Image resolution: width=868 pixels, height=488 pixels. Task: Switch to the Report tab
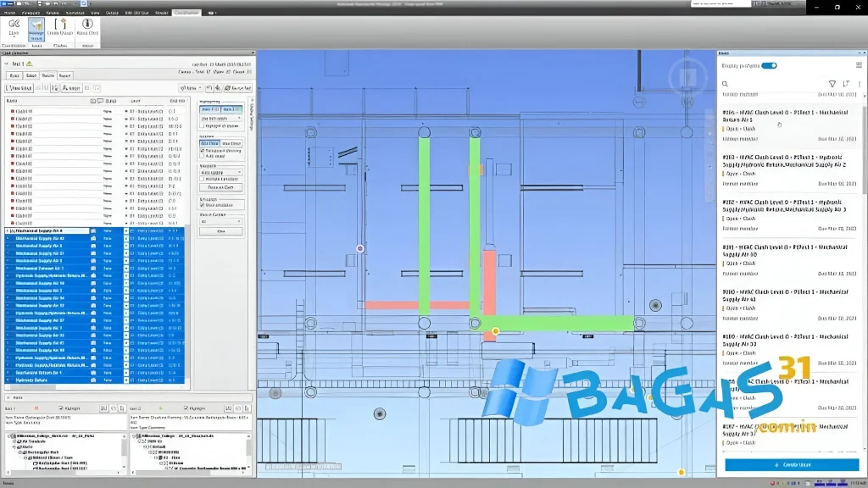point(64,75)
